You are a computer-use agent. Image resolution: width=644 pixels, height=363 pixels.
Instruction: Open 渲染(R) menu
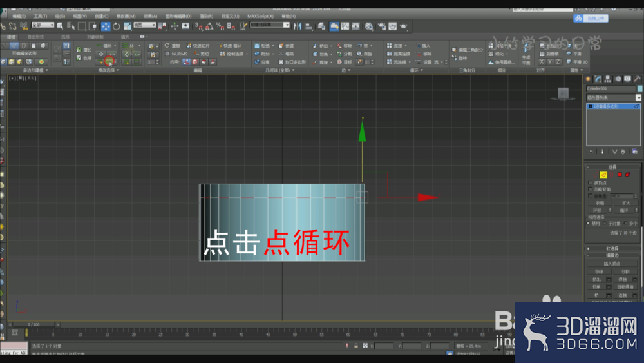click(206, 17)
